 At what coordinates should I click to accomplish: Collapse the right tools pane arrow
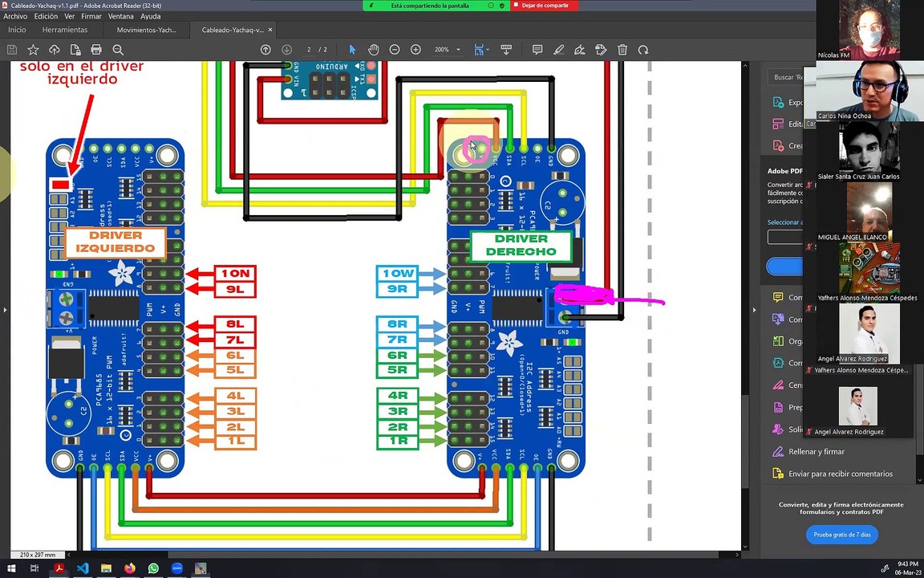click(754, 310)
